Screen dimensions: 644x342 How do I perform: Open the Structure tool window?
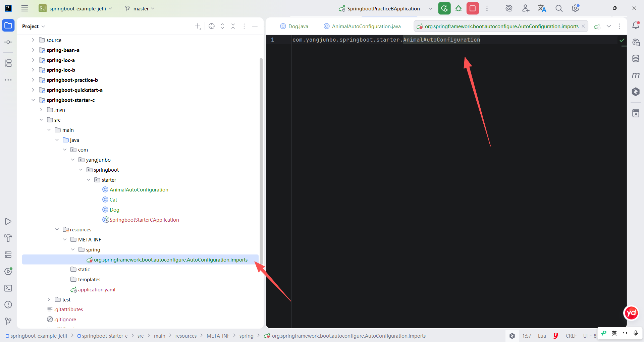8,63
